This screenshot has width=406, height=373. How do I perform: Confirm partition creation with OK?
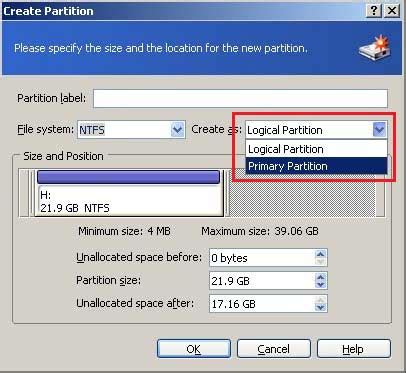pos(194,349)
